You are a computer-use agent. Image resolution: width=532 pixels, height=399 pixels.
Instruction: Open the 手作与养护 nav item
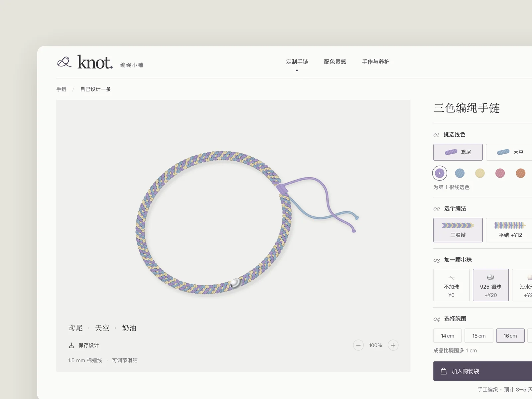coord(376,62)
